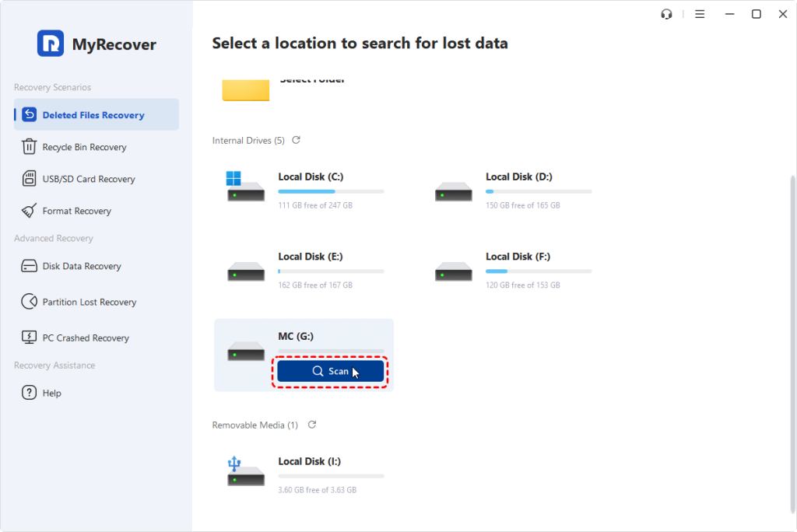Click the Recycle Bin Recovery trash icon
The width and height of the screenshot is (797, 532).
pos(29,147)
